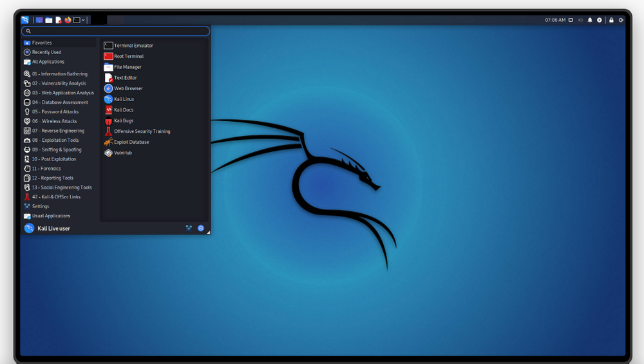Open 42 - Kali & OffSec Links category
Screen dimensions: 644x364
tap(59, 196)
